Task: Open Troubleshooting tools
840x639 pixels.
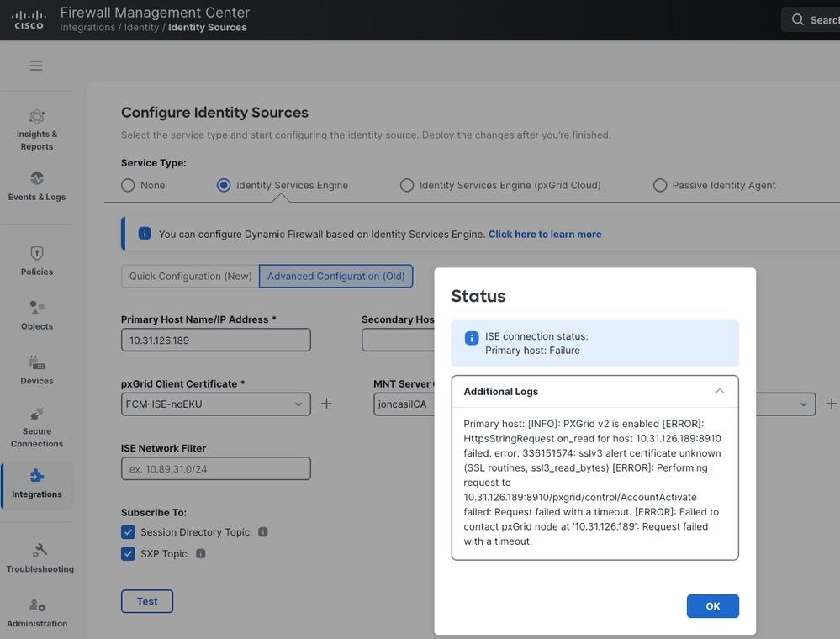Action: pyautogui.click(x=40, y=557)
